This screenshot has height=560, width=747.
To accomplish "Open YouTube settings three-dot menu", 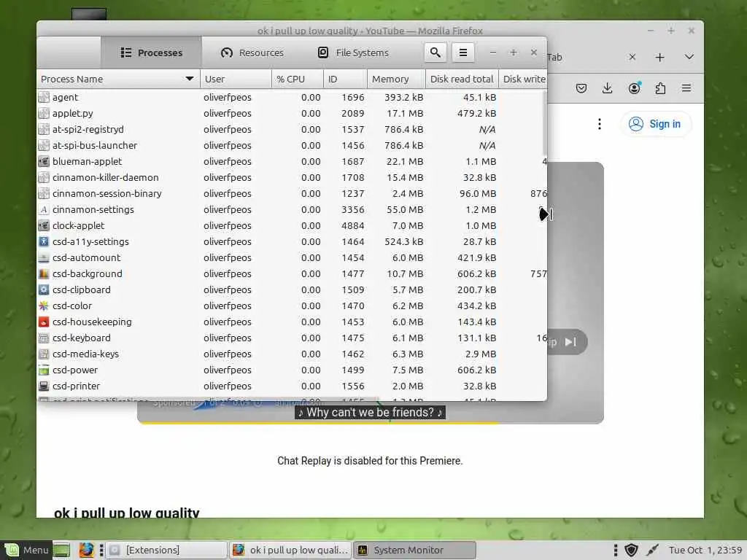I will point(600,124).
